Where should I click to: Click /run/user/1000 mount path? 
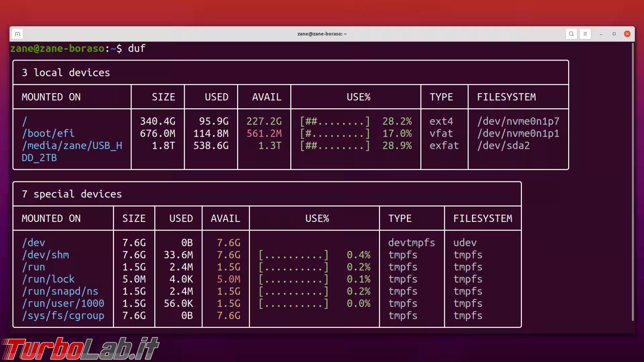click(x=63, y=304)
